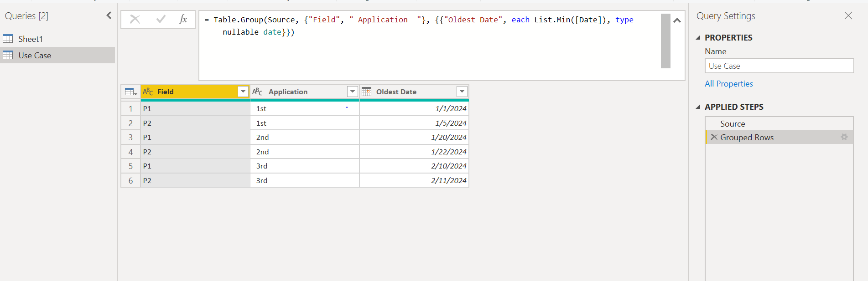The width and height of the screenshot is (868, 281).
Task: Click the 2/11/2024 date cell
Action: tap(414, 180)
